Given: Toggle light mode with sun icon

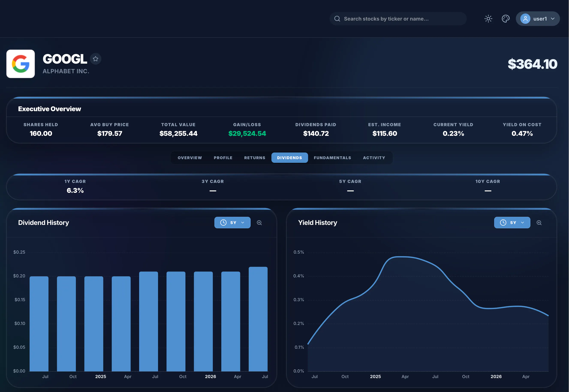Looking at the screenshot, I should 488,19.
